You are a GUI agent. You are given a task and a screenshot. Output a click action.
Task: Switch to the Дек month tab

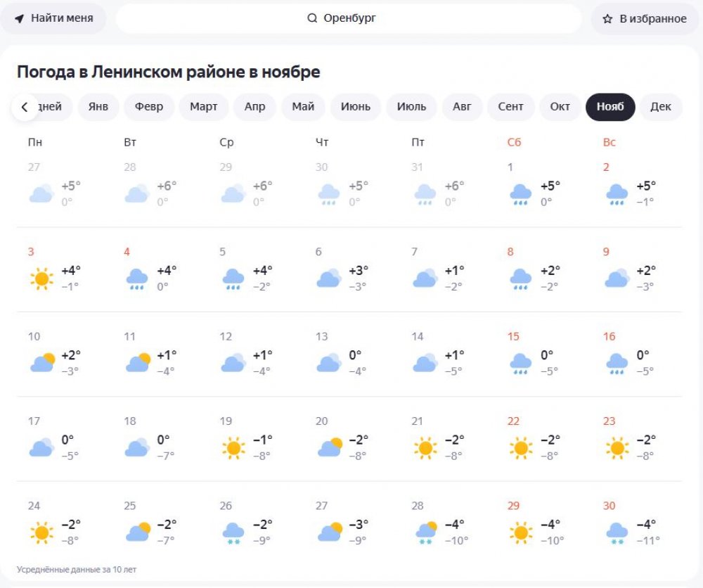(x=660, y=107)
